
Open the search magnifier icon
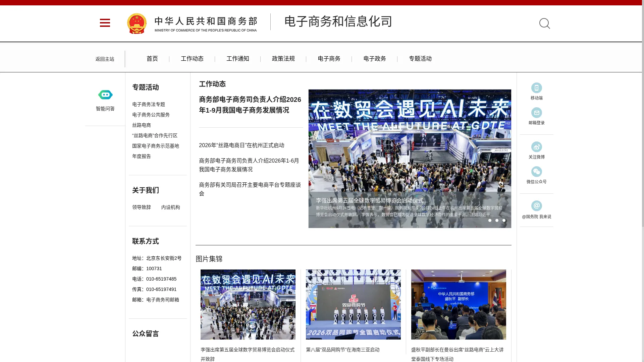(x=544, y=23)
